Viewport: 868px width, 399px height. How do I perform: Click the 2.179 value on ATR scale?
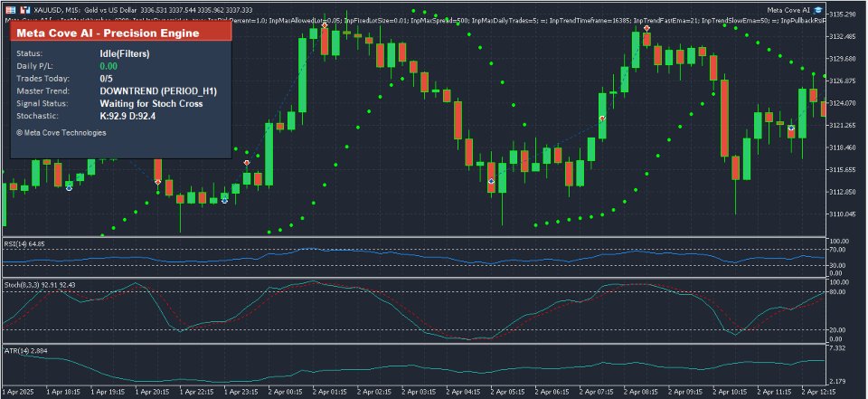[x=838, y=383]
